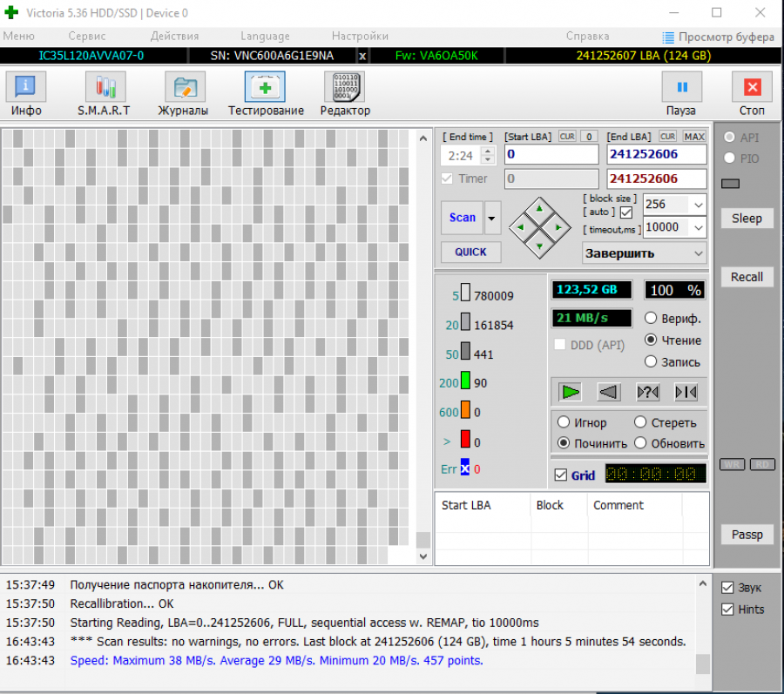Click the green 200 ms color block
The width and height of the screenshot is (784, 694).
(x=466, y=381)
